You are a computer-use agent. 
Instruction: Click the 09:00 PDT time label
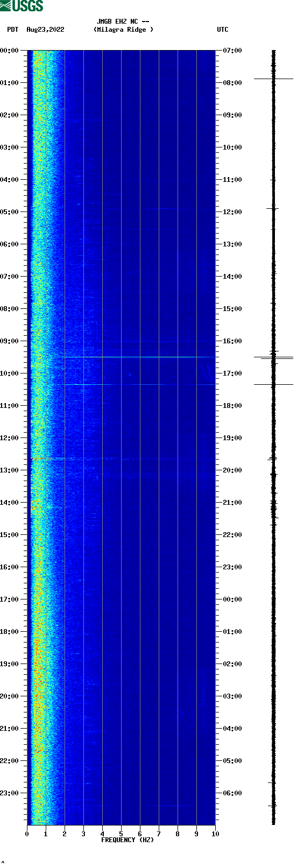(x=10, y=341)
